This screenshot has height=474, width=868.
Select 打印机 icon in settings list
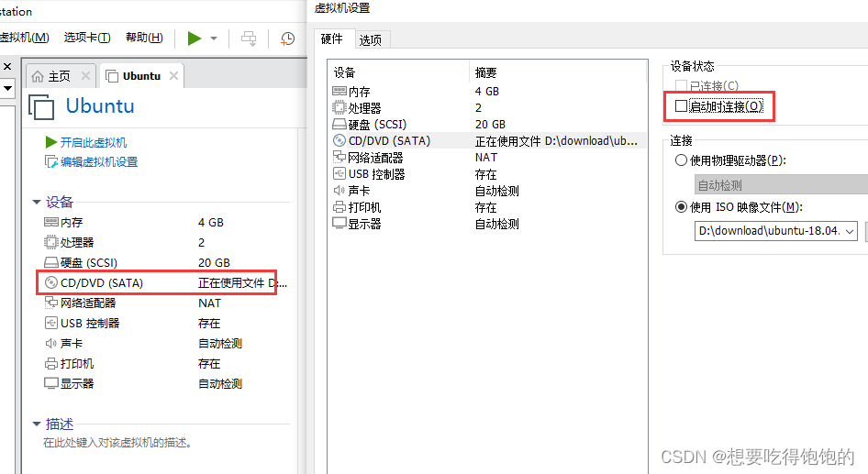click(x=339, y=207)
